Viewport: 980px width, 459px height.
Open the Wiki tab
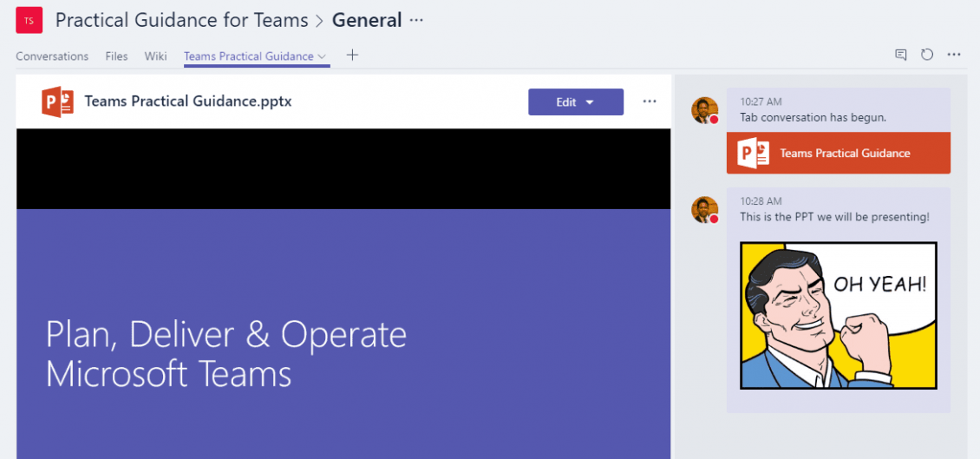155,56
